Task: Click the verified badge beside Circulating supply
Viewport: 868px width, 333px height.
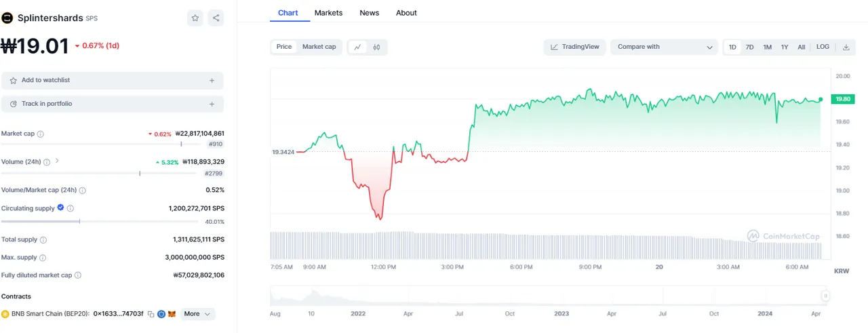Action: [61, 208]
